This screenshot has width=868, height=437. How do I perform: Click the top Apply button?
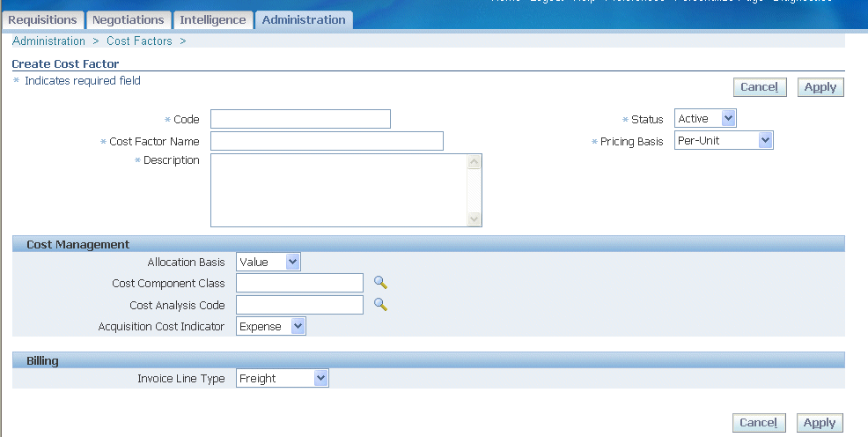820,87
